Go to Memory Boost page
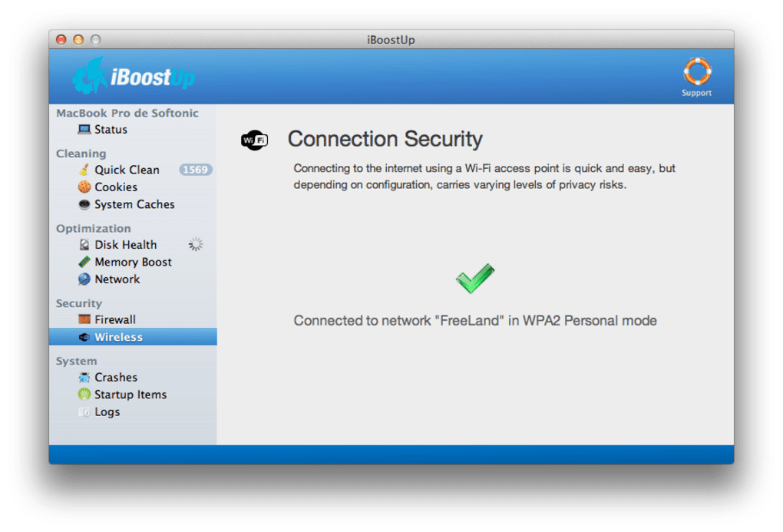This screenshot has height=532, width=783. click(133, 262)
